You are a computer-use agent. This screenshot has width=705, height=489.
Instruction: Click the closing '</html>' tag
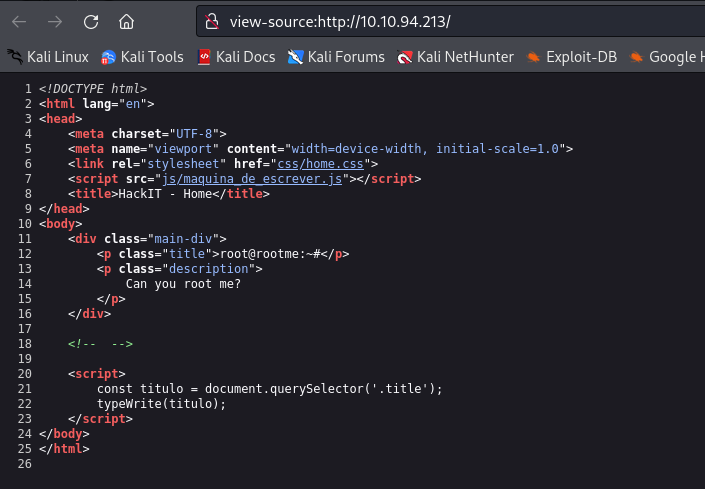coord(64,449)
